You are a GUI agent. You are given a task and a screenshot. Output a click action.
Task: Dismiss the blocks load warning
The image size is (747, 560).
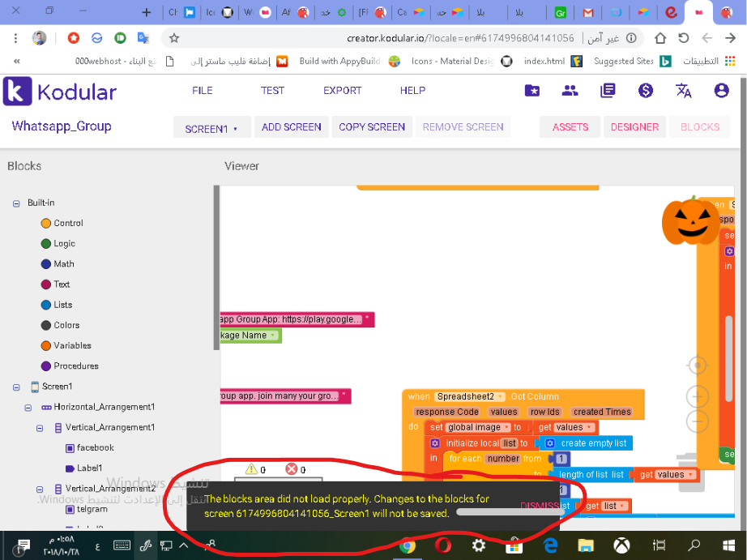point(540,506)
